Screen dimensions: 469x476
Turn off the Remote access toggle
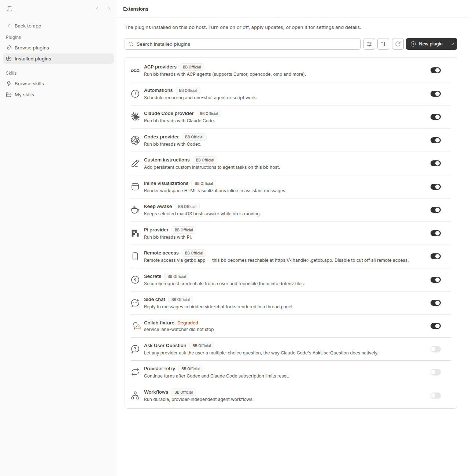point(436,256)
